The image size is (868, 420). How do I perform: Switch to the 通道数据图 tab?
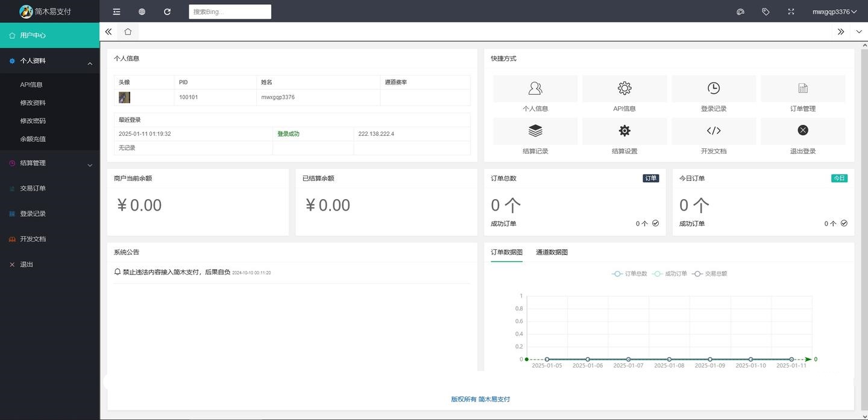coord(552,252)
